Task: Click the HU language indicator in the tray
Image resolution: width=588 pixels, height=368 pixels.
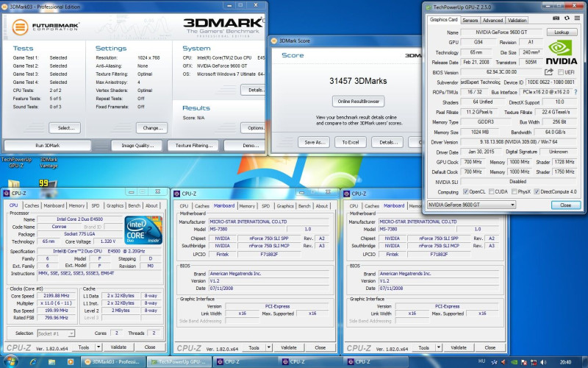Action: coord(482,361)
